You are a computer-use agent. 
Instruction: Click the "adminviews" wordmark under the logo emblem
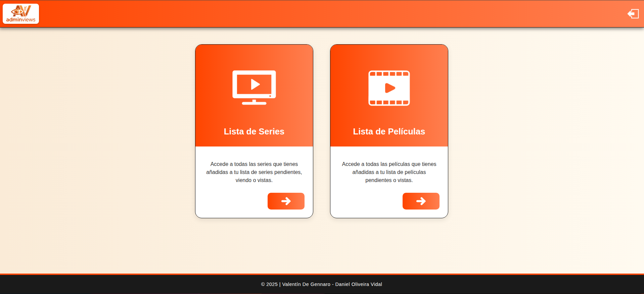[x=21, y=20]
